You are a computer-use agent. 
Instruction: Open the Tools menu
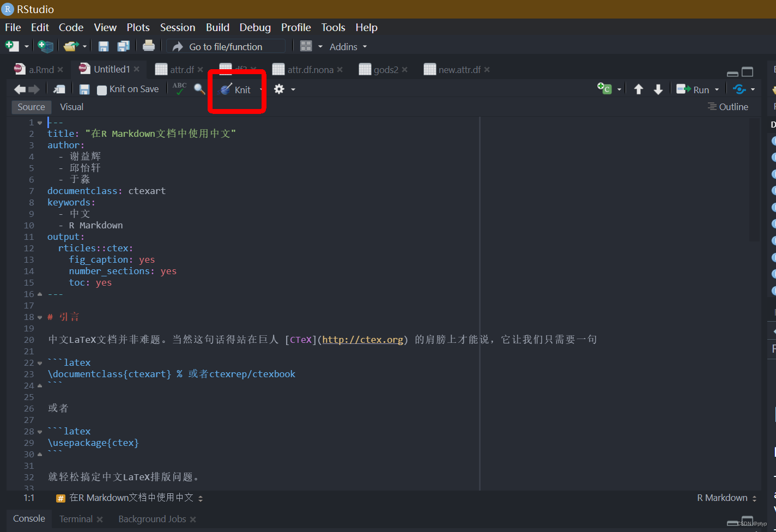(x=333, y=27)
